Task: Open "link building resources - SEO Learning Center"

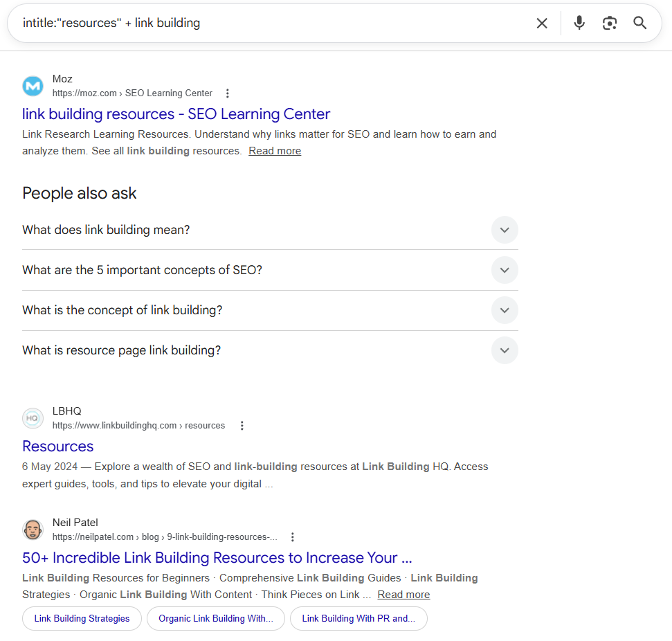Action: [176, 114]
